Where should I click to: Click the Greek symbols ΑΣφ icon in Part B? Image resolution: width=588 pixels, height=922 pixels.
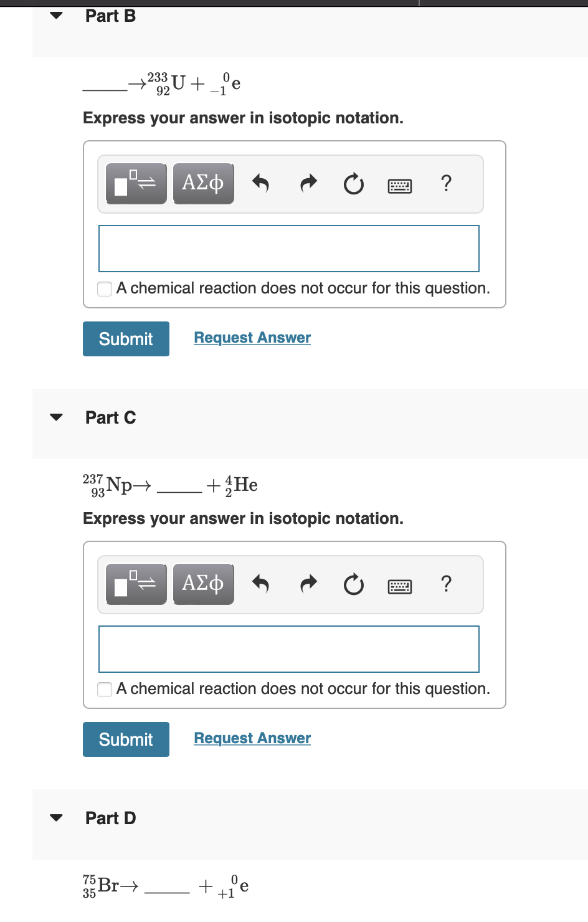[x=203, y=183]
